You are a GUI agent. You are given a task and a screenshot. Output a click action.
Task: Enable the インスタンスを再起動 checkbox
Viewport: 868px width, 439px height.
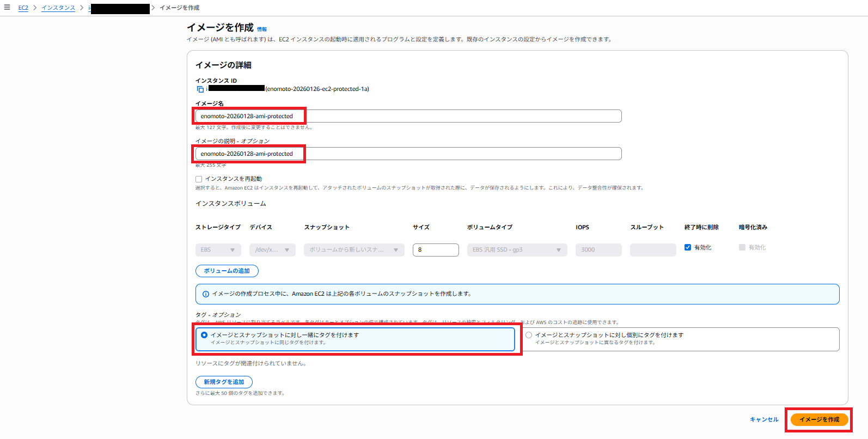[x=199, y=179]
